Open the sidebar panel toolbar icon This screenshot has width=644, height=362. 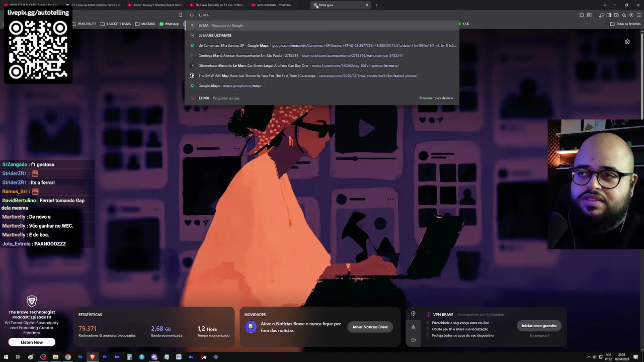click(x=608, y=15)
